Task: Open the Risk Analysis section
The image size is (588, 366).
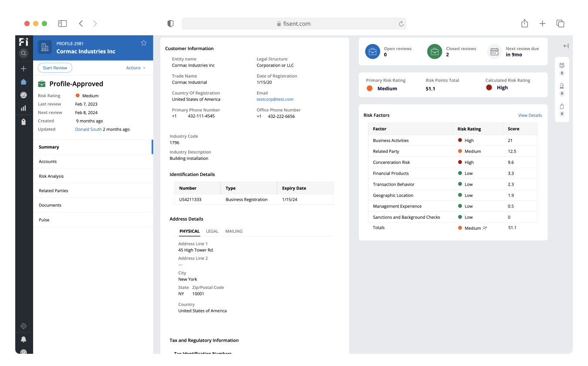Action: coord(93,176)
